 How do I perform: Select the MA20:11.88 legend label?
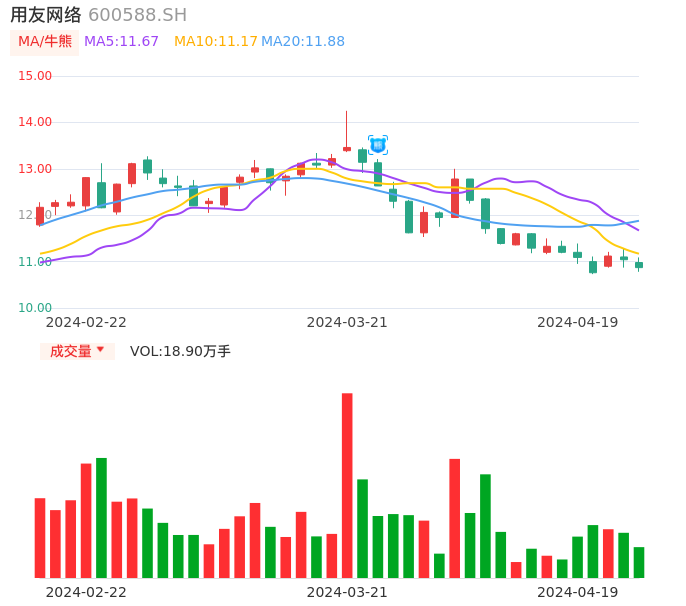(303, 42)
